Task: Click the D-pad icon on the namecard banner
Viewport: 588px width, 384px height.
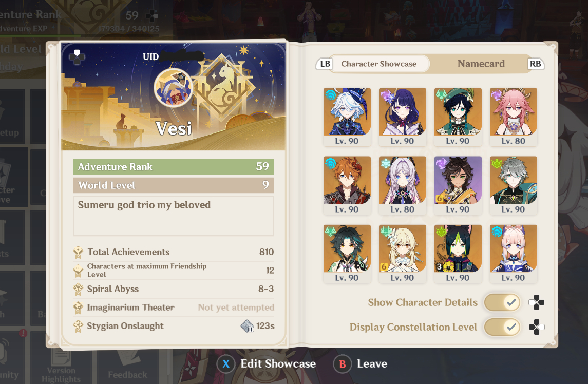Action: (77, 57)
